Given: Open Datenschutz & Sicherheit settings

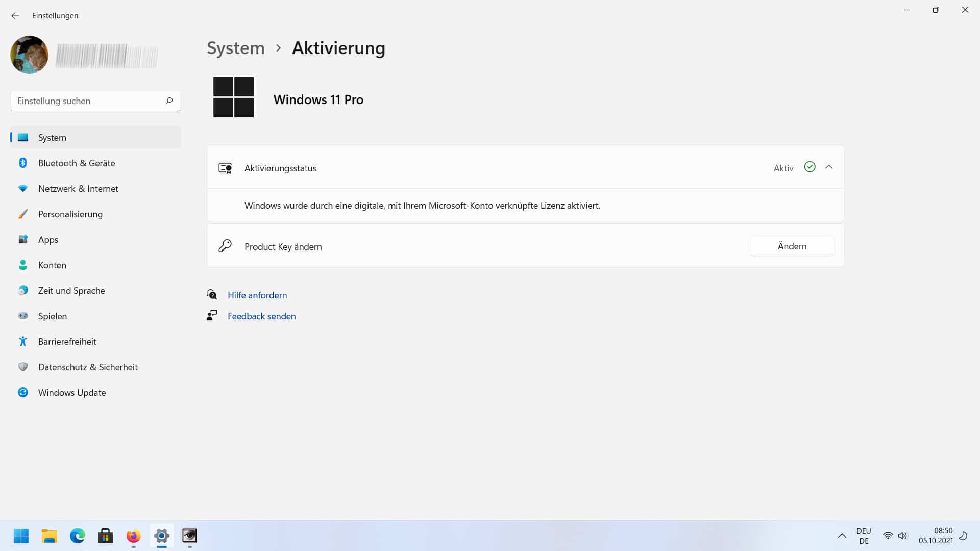Looking at the screenshot, I should coord(95,367).
